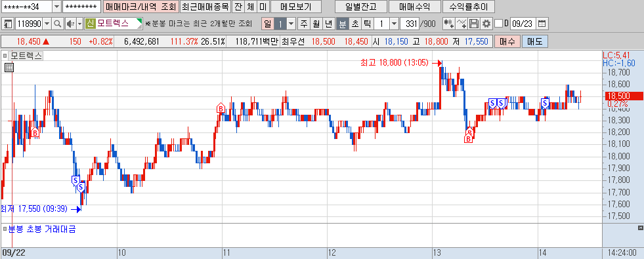Toggle the 잔 filter button
This screenshot has height=259, width=644.
pos(238,7)
